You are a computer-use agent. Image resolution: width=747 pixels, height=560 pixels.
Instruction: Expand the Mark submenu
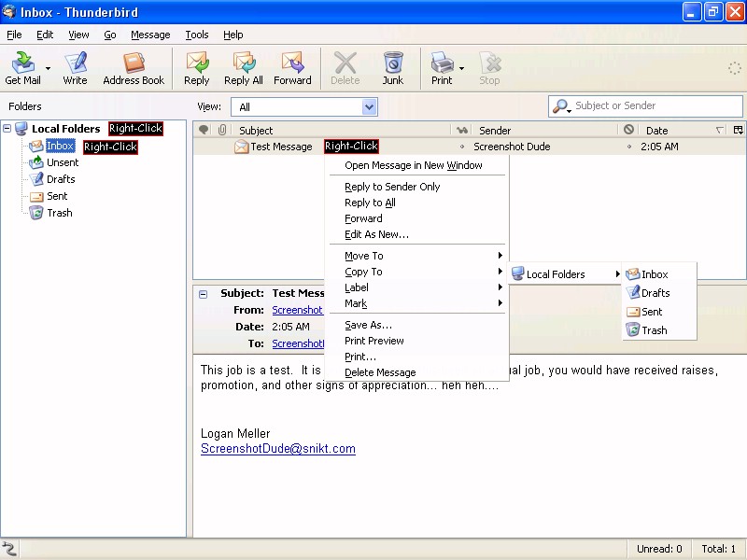point(416,303)
